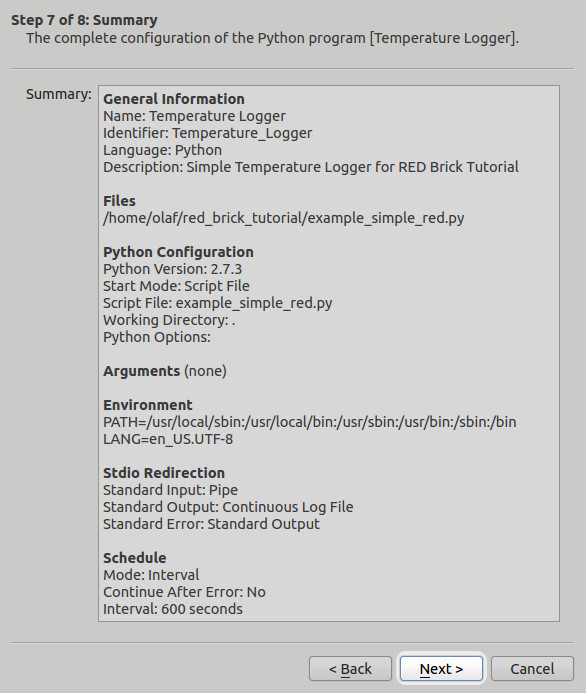Viewport: 586px width, 693px height.
Task: Click the Identifier: Temperature_Logger line
Action: click(207, 133)
